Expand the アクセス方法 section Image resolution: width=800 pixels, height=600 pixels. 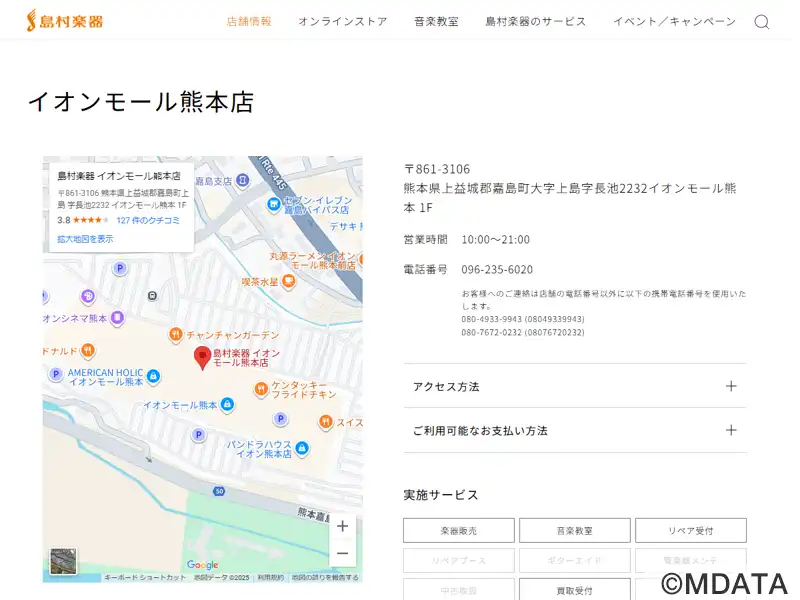tap(574, 386)
